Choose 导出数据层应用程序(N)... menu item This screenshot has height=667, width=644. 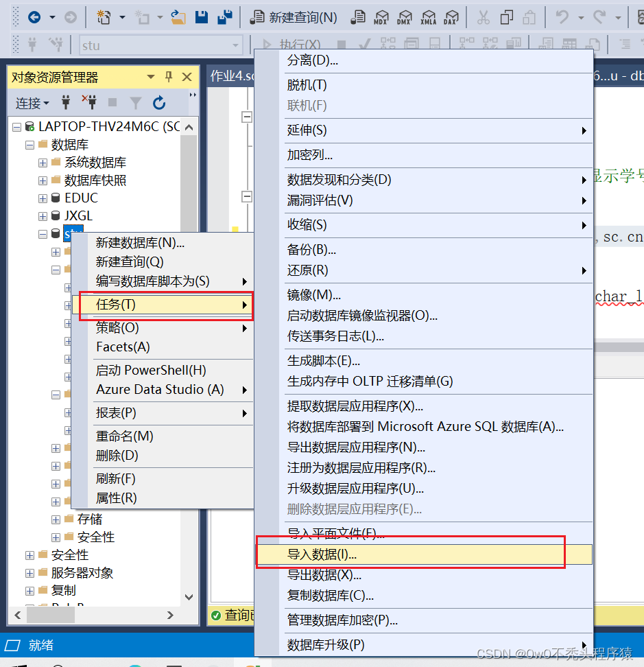pyautogui.click(x=424, y=447)
